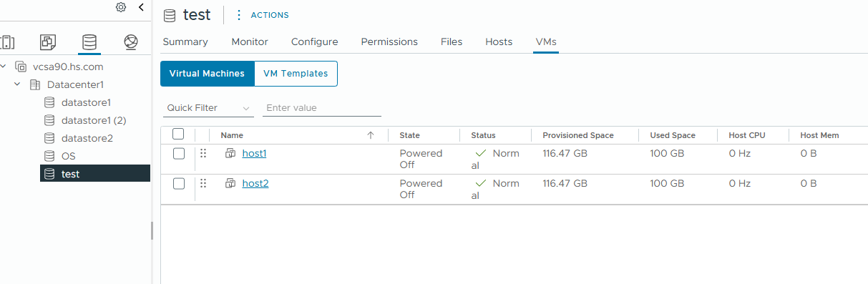Open the Hosts and Clusters inventory icon
The width and height of the screenshot is (868, 284).
(8, 42)
